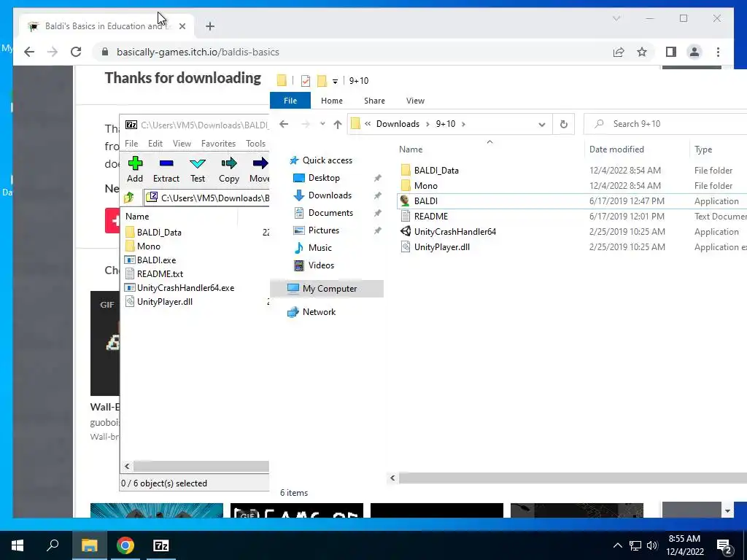Click Explorer forward arrow
The width and height of the screenshot is (747, 560).
click(x=306, y=124)
